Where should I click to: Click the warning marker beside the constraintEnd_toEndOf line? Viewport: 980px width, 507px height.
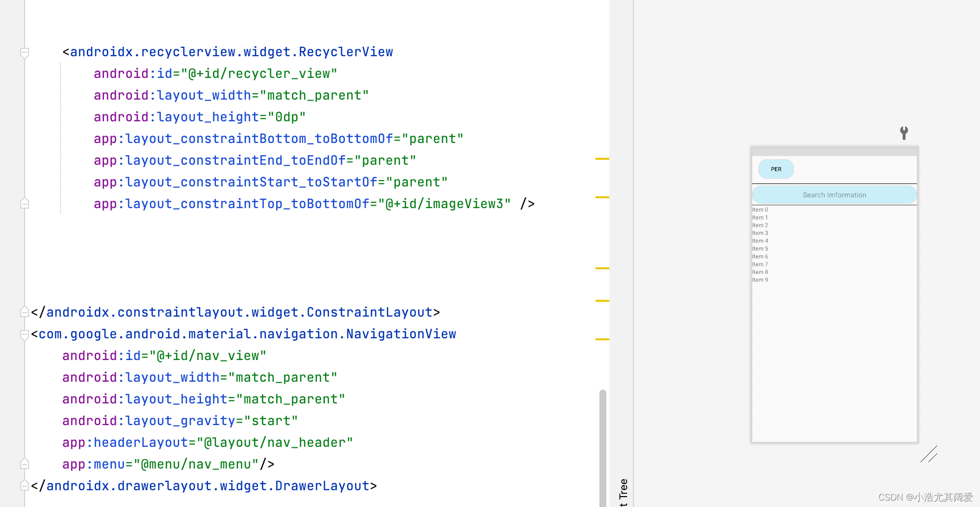pyautogui.click(x=602, y=159)
